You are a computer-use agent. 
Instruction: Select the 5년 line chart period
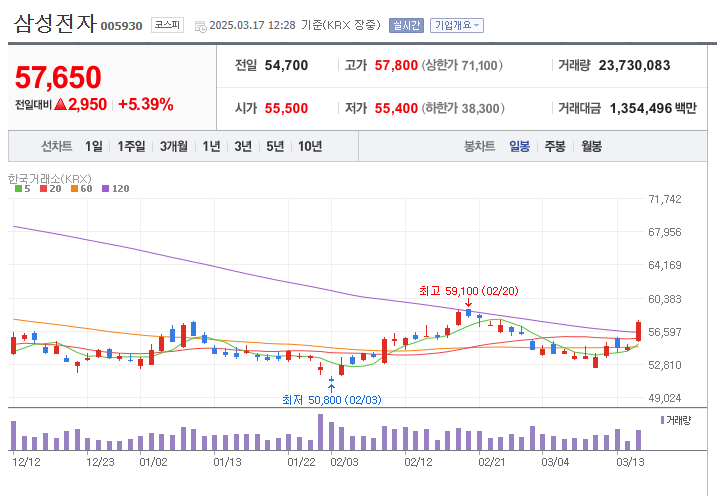point(275,146)
